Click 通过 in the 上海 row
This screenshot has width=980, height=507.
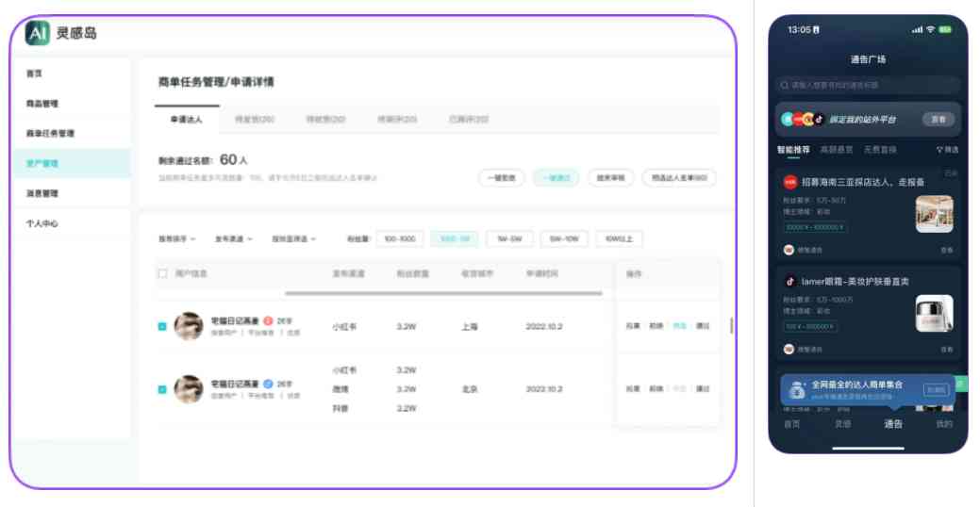pos(703,326)
